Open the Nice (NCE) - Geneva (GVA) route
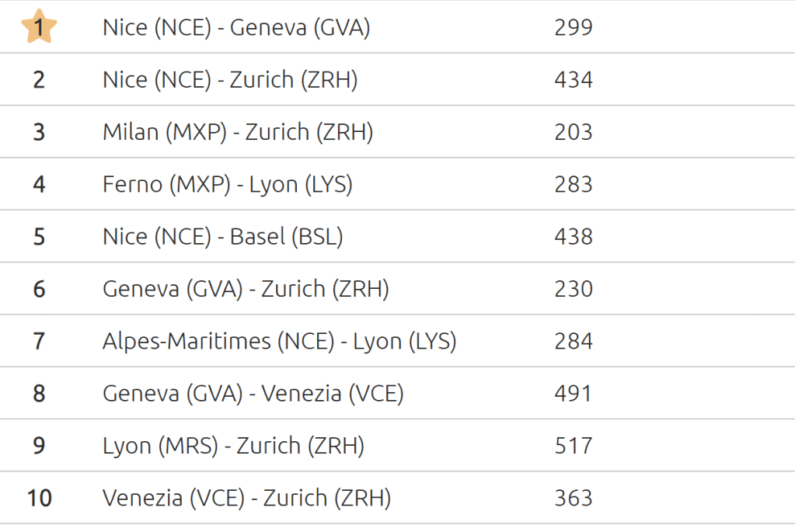795x532 pixels. pos(236,28)
